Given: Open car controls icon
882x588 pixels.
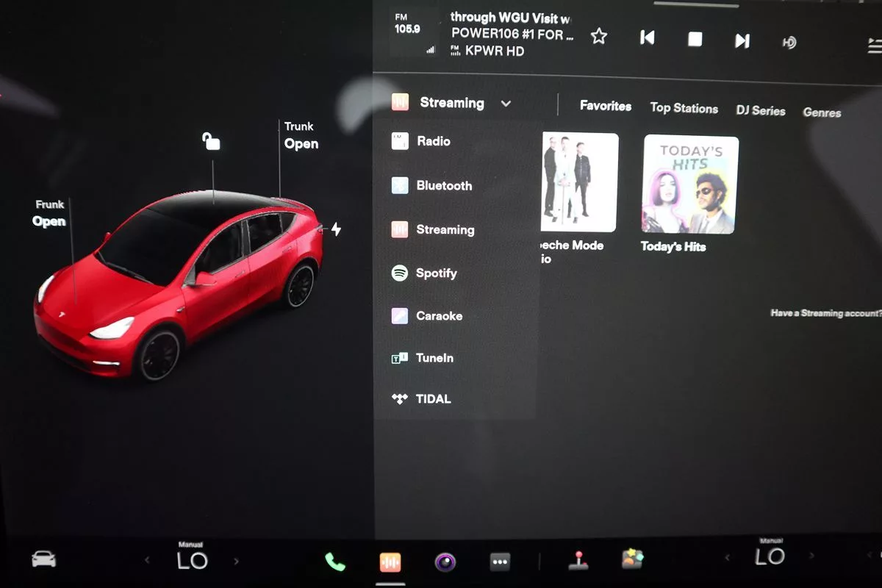Looking at the screenshot, I should coord(43,560).
